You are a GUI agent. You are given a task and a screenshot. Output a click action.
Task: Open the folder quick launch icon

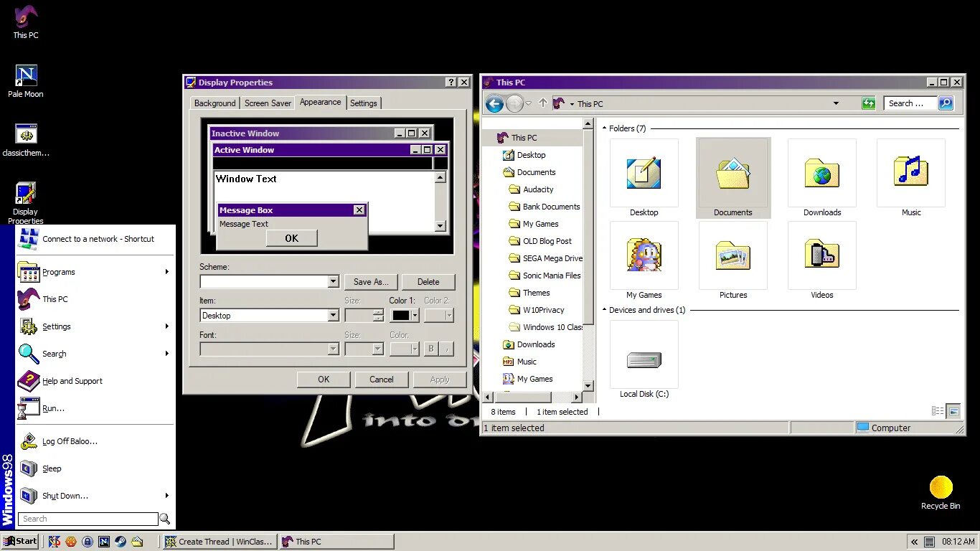pos(137,542)
